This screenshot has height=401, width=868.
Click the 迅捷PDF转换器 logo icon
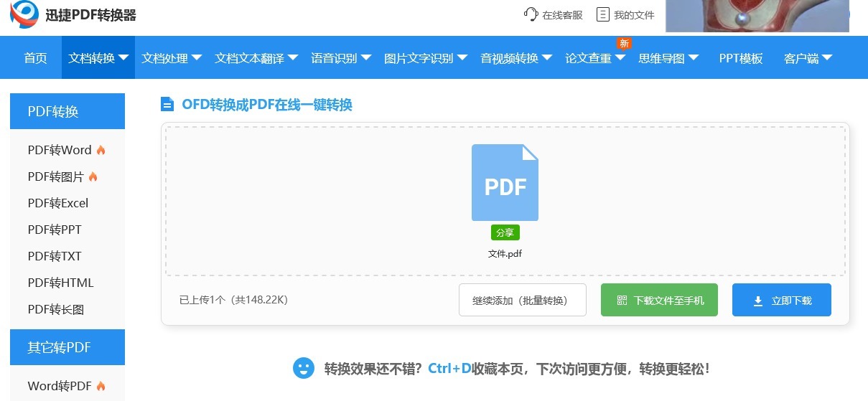25,14
